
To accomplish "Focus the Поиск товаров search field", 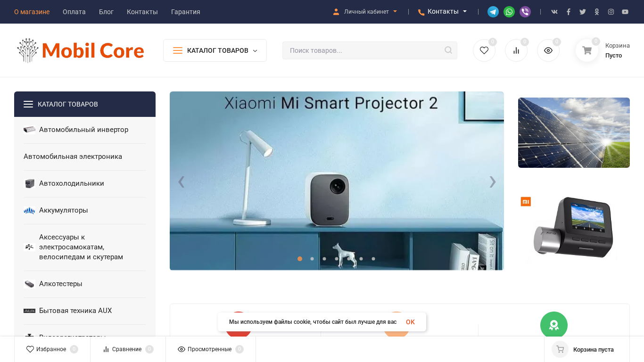I will click(370, 50).
